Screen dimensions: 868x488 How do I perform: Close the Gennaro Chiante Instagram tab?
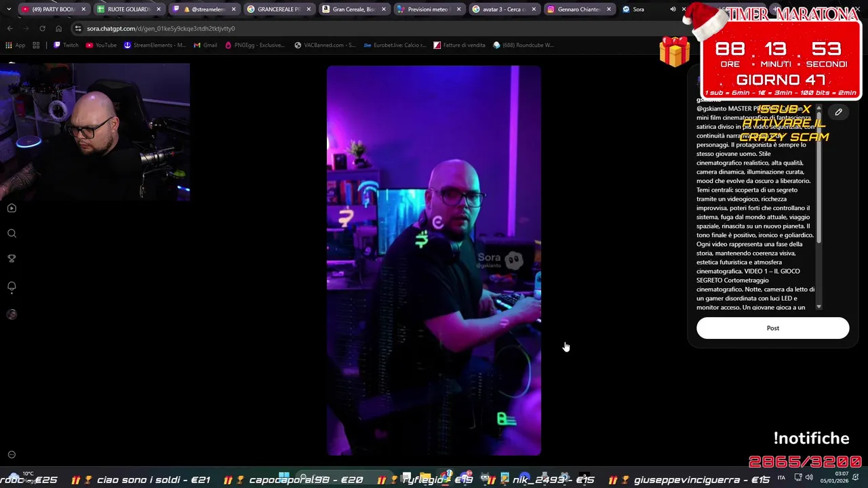coord(608,9)
